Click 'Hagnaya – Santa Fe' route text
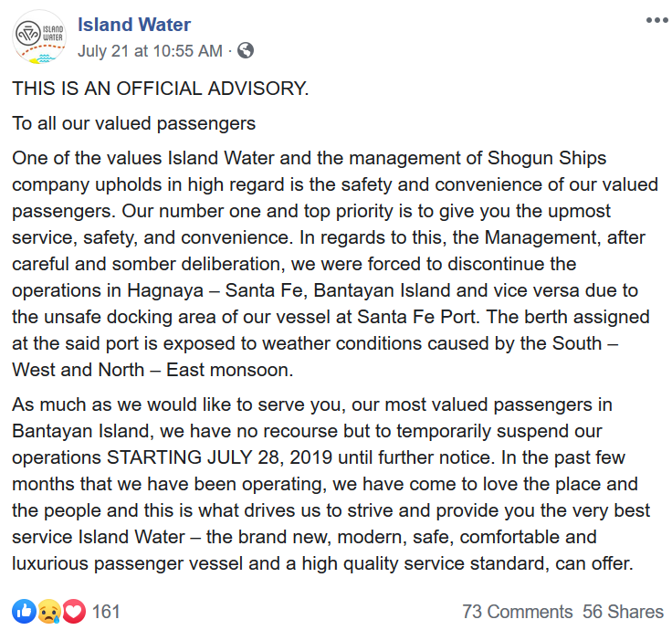Viewport: 672px width, 630px height. tap(217, 290)
